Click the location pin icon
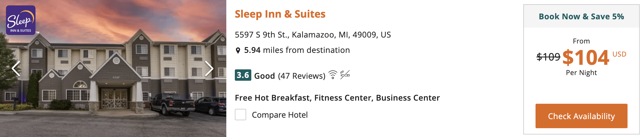The image size is (644, 137). [238, 51]
